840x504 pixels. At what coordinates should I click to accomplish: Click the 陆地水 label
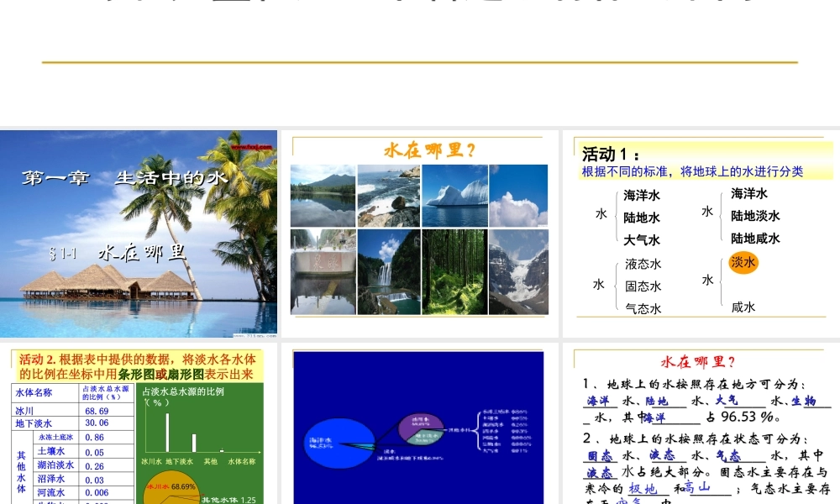click(642, 218)
